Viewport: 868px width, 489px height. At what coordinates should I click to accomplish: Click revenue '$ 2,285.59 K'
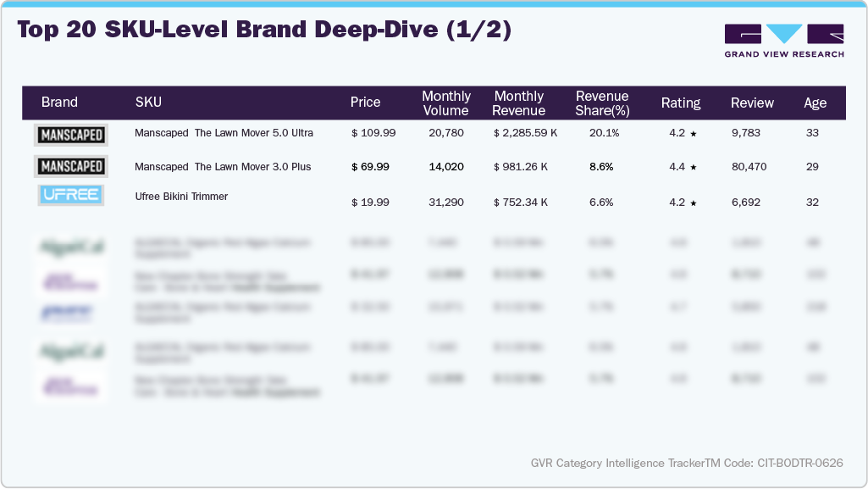coord(525,133)
